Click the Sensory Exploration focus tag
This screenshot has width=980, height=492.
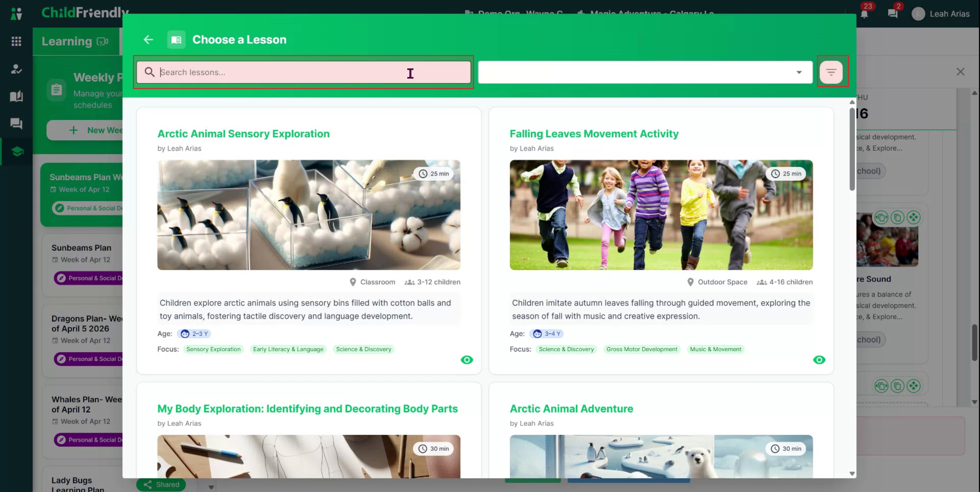pyautogui.click(x=213, y=349)
